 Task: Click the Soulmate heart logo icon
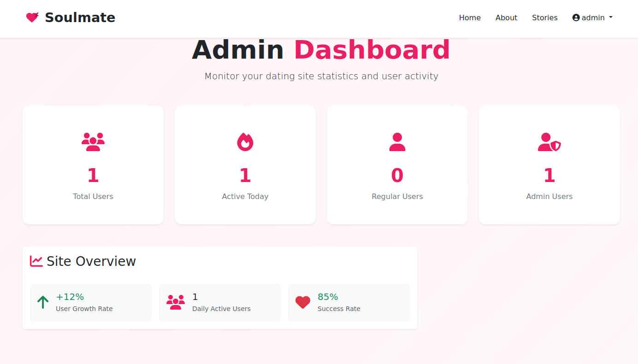pos(32,18)
